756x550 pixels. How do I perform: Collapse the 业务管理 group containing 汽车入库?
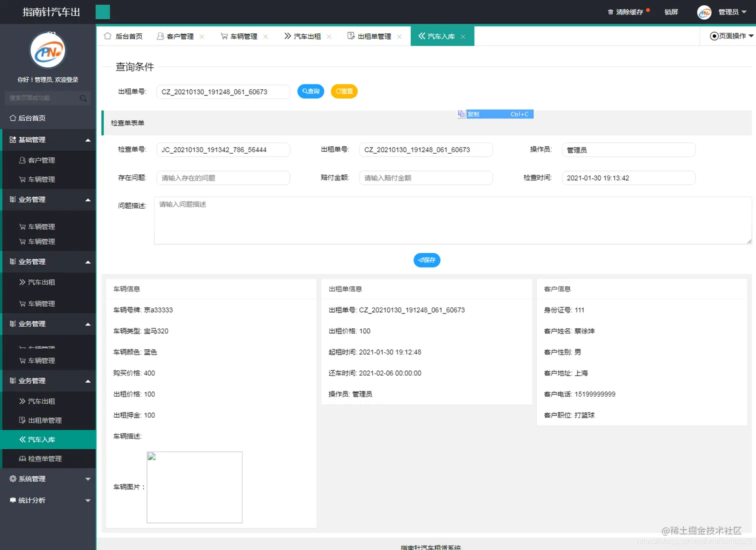coord(88,381)
